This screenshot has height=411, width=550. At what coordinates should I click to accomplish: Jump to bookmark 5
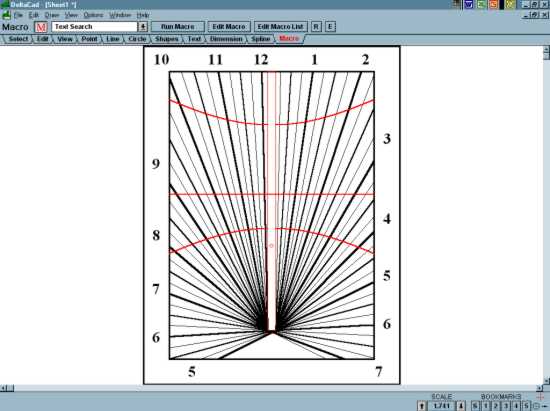point(526,406)
